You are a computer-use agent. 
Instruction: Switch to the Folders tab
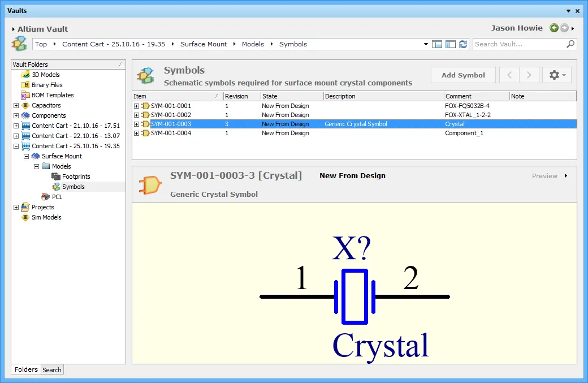click(x=26, y=369)
